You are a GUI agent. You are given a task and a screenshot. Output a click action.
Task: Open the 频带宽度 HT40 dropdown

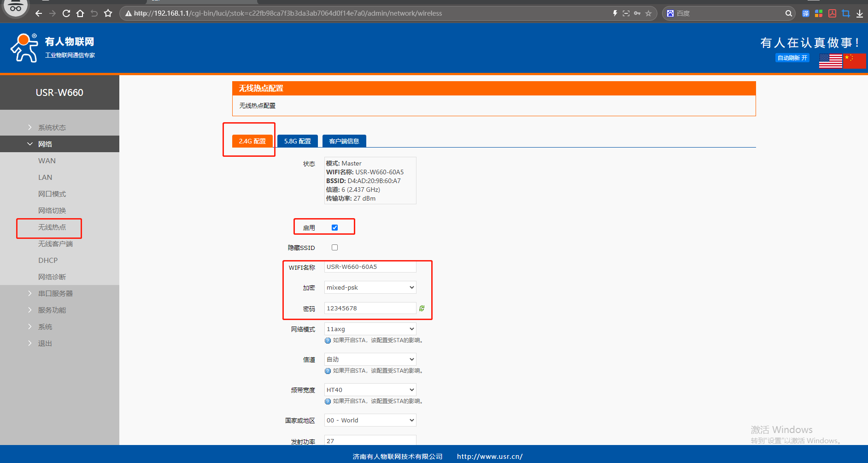(370, 390)
